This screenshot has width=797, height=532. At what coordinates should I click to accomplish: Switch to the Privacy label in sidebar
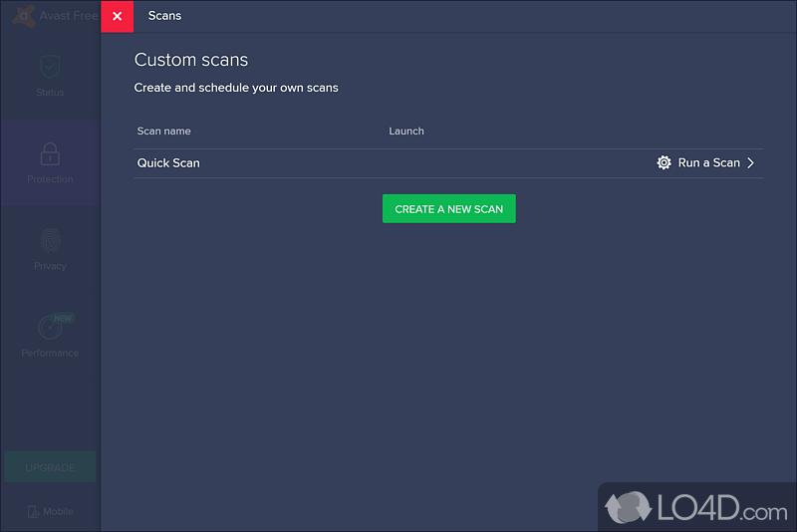50,266
